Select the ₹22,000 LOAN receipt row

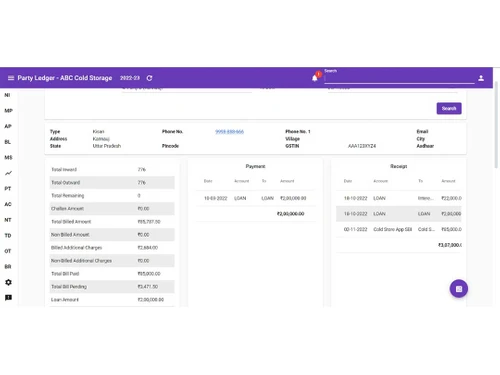pos(399,198)
